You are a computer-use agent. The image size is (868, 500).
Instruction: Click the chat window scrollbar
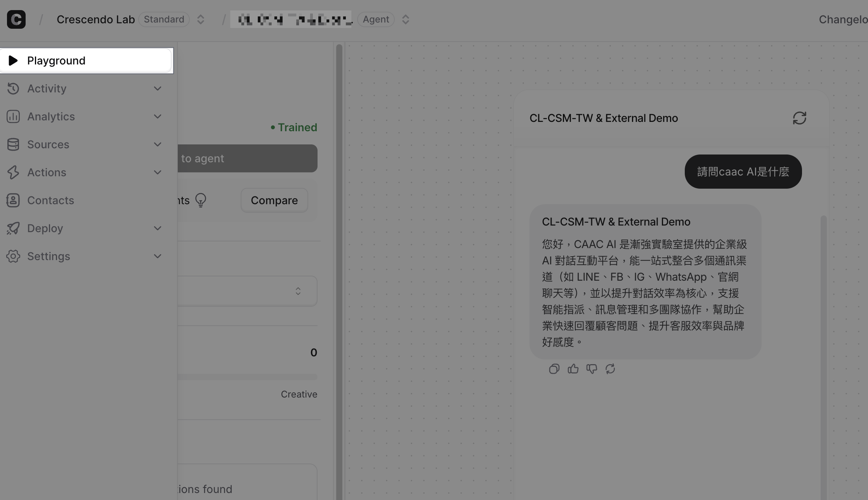coord(823,357)
